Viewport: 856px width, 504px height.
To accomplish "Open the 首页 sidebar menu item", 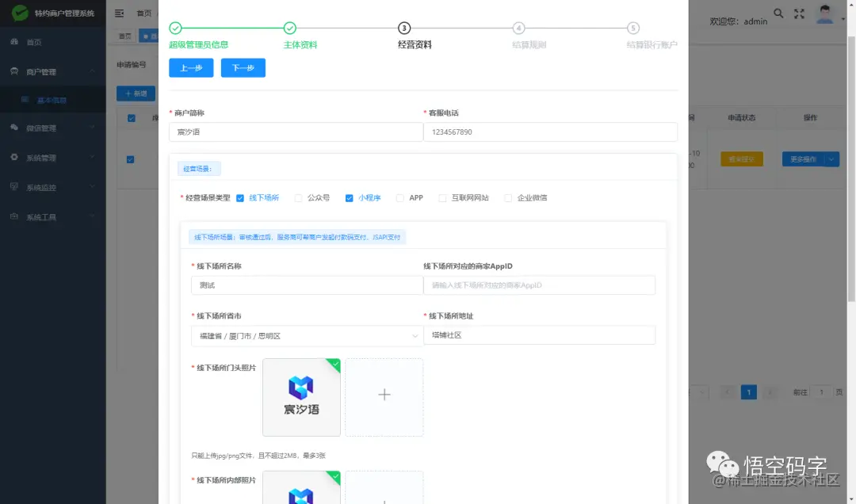I will coord(53,42).
